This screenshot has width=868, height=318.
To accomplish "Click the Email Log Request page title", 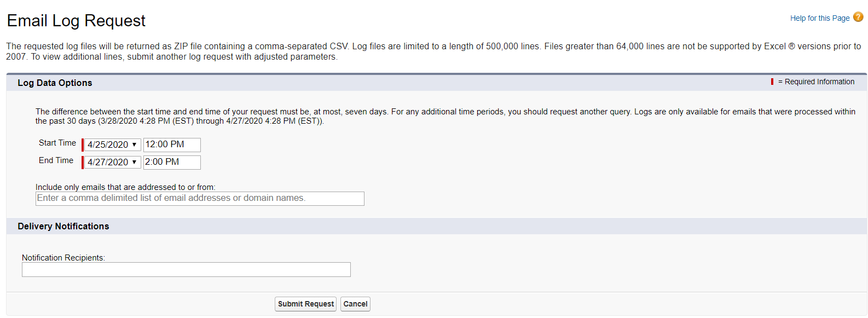I will point(76,21).
